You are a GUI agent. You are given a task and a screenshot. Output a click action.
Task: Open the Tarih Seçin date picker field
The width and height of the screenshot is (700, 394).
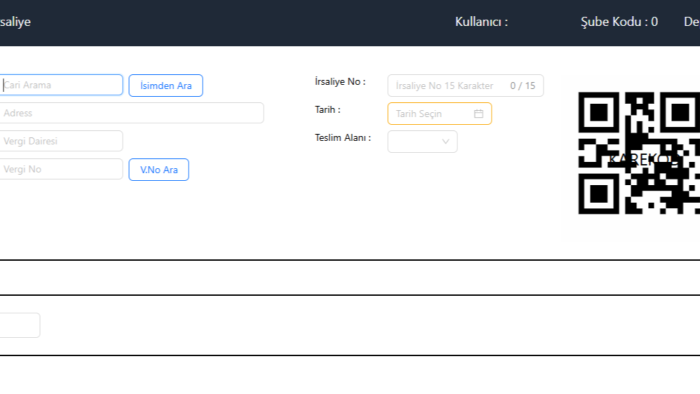[x=440, y=114]
